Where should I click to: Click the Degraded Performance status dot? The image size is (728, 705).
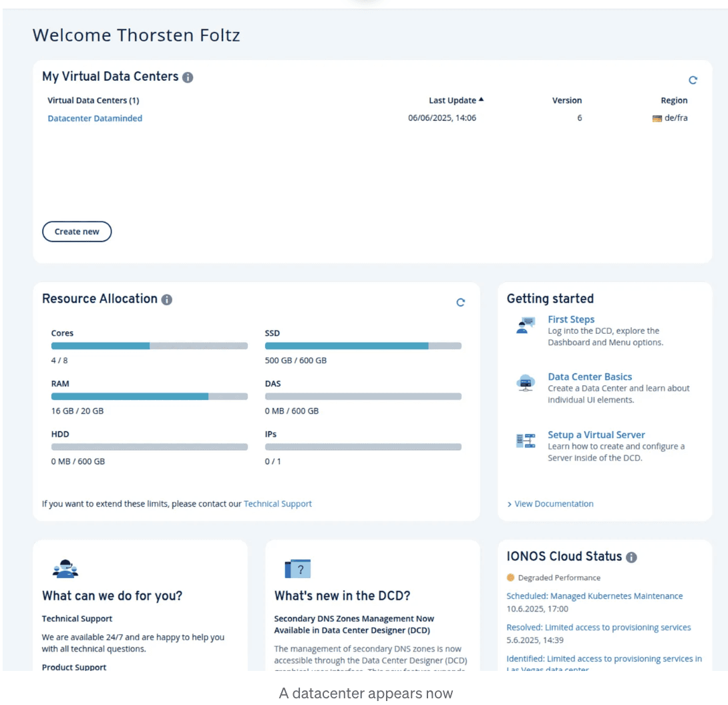point(511,577)
